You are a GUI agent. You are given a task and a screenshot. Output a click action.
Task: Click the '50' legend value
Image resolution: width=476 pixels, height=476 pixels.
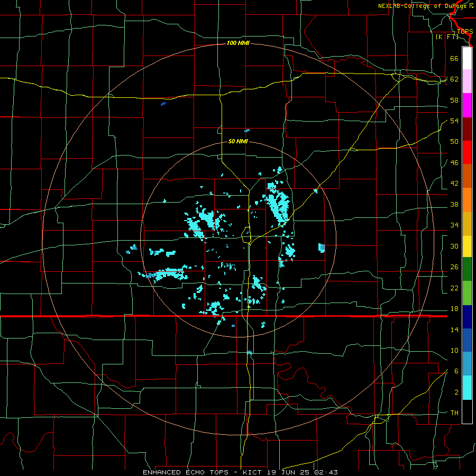click(x=454, y=141)
